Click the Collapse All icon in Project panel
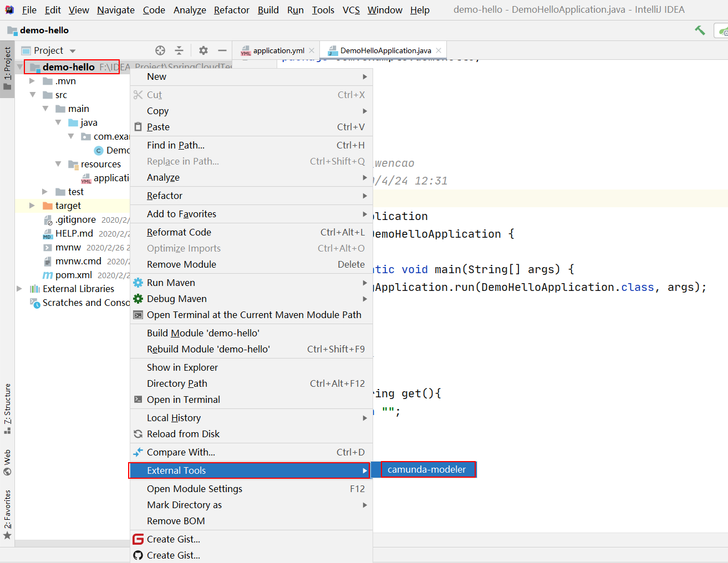Screen dimensions: 728x563 179,50
